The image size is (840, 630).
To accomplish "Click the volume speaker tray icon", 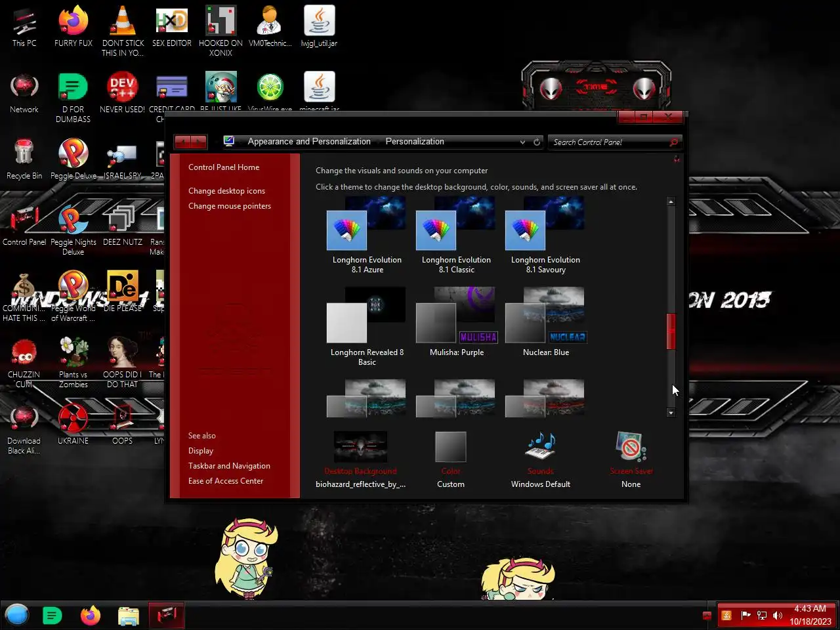I will click(778, 615).
